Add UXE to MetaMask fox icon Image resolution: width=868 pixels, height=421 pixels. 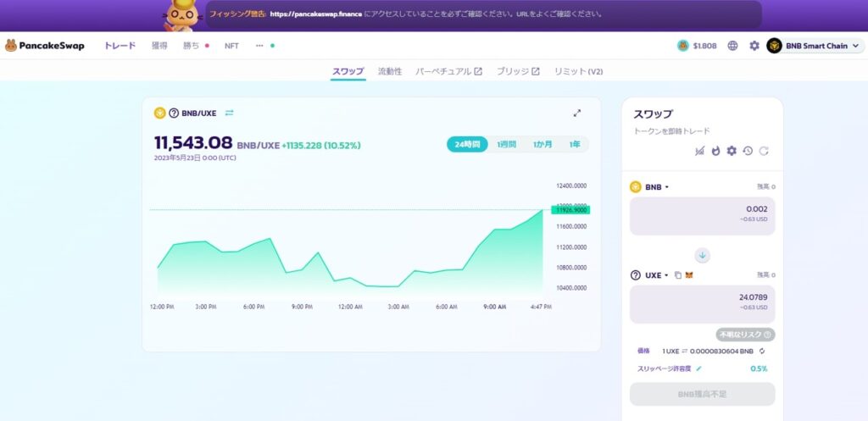(690, 275)
